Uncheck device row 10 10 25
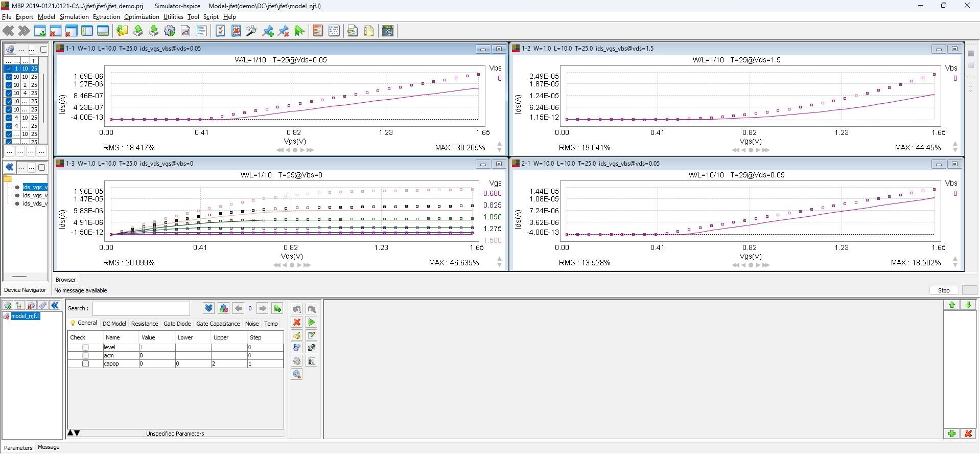 [9, 77]
